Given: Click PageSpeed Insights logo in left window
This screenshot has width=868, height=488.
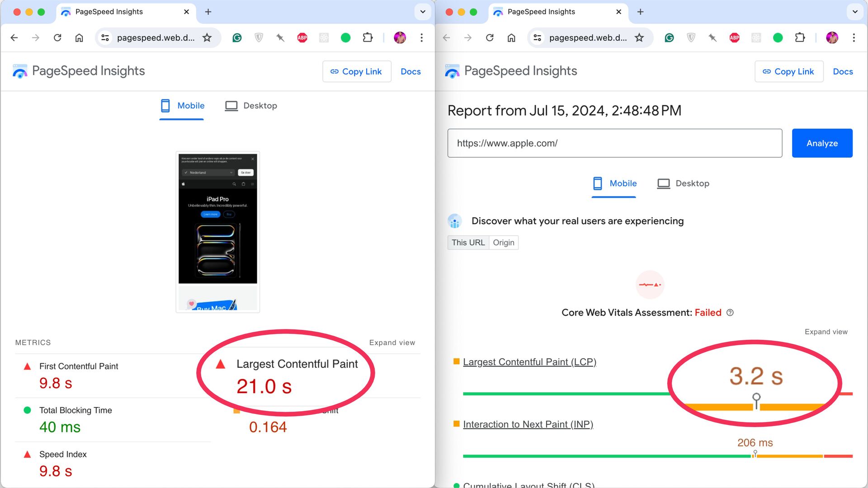Looking at the screenshot, I should [x=79, y=71].
